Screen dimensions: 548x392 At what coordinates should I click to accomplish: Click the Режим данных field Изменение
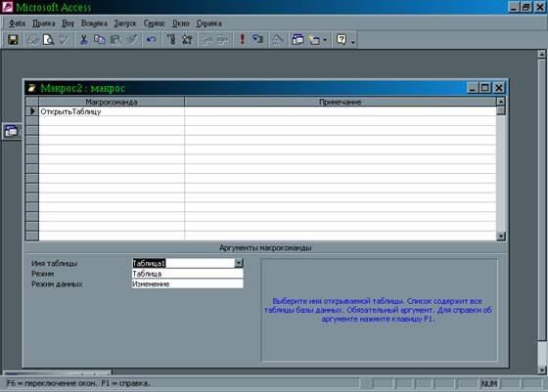coord(187,284)
